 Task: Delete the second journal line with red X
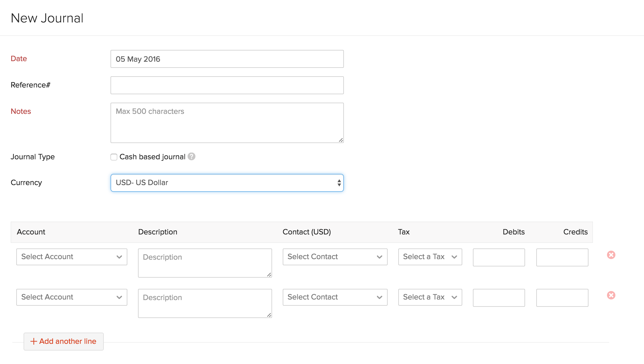(611, 295)
